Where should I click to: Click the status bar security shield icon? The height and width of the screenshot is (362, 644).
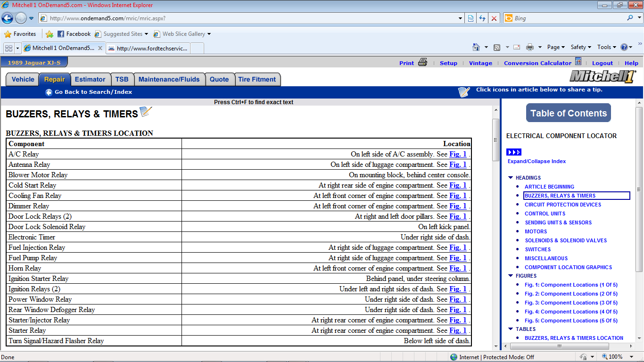coord(584,357)
